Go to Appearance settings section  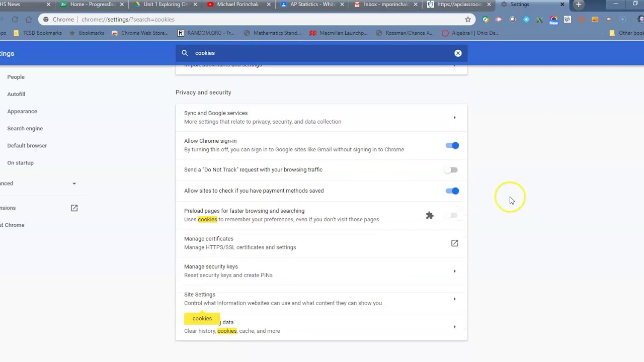tap(22, 112)
